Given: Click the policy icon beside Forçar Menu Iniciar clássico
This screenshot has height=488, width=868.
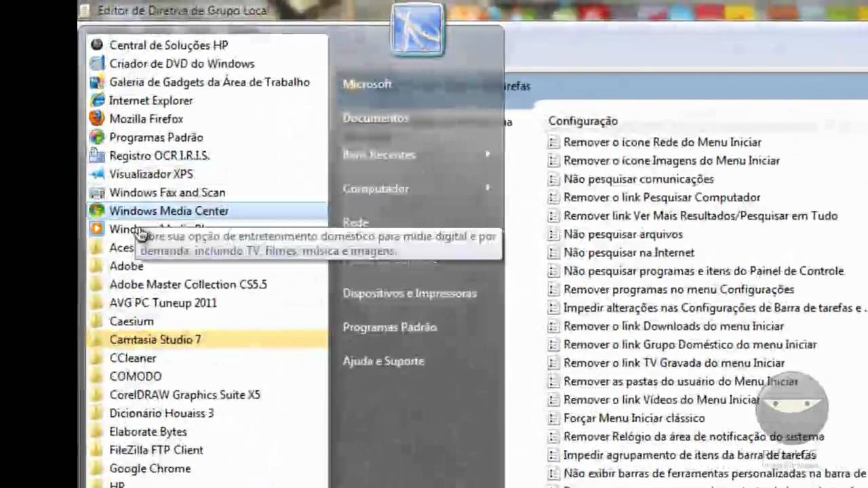Looking at the screenshot, I should tap(553, 418).
